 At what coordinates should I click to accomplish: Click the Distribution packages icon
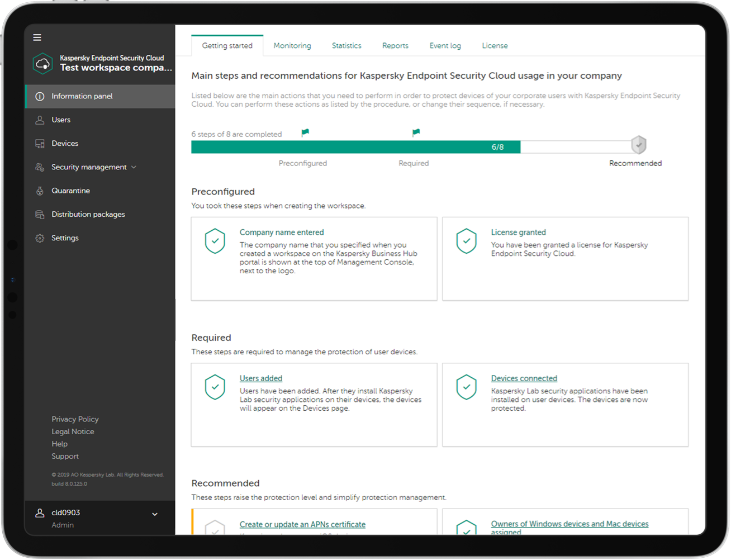click(x=40, y=215)
